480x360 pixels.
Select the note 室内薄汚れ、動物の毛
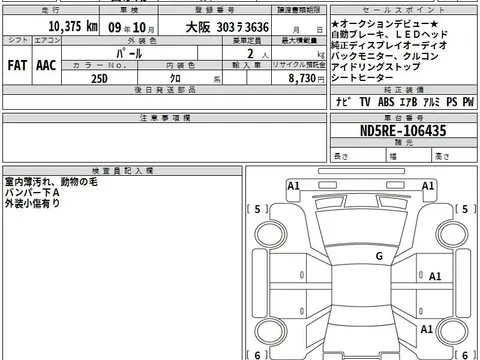(x=51, y=182)
